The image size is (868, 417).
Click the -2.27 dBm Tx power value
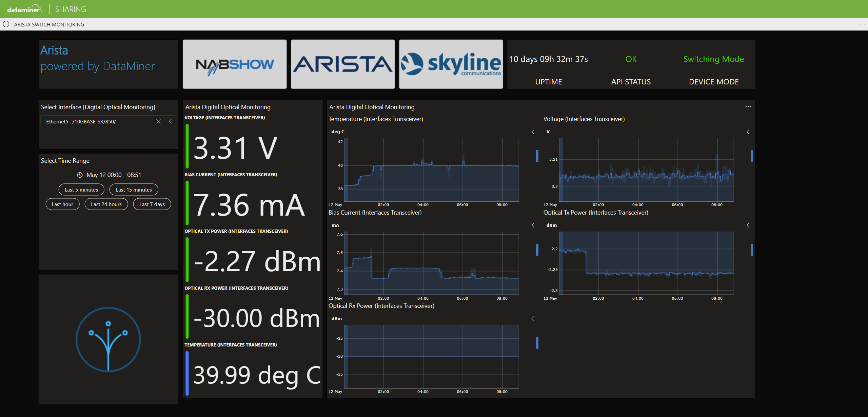point(257,261)
